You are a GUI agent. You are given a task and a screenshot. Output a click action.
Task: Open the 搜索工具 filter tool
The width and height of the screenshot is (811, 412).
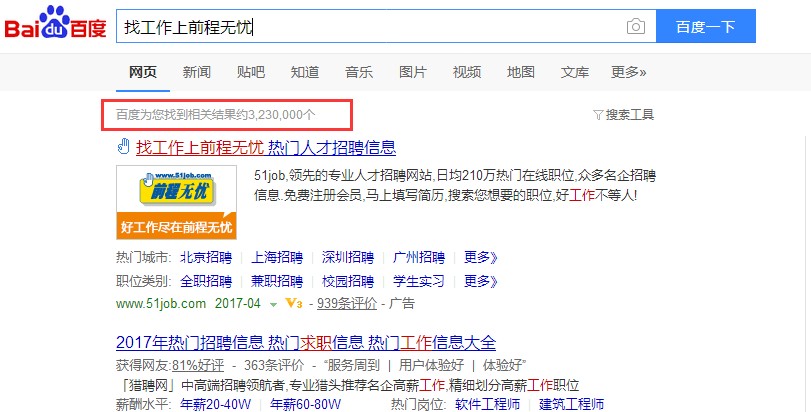tap(623, 115)
